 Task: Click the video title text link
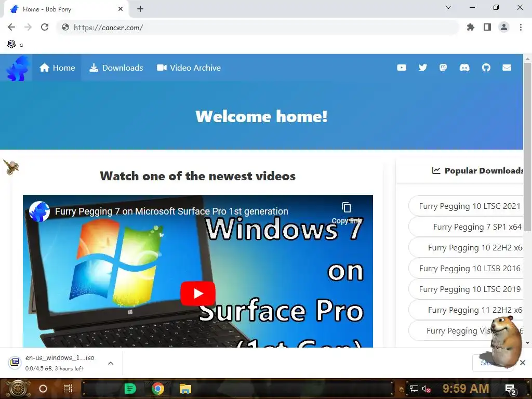(x=171, y=211)
